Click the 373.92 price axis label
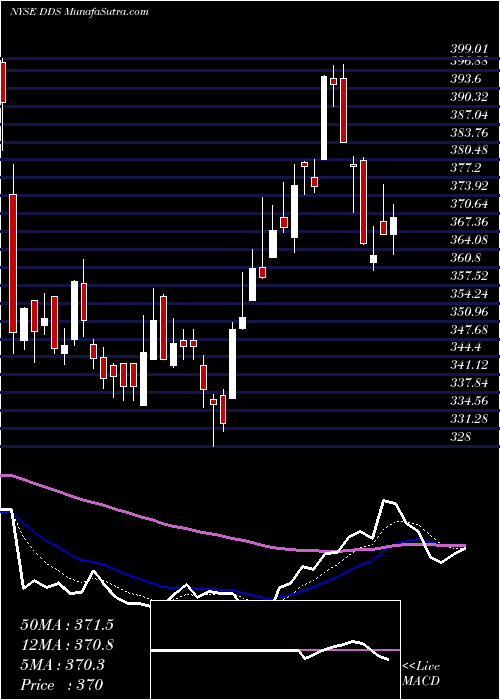The height and width of the screenshot is (700, 500). (x=469, y=186)
